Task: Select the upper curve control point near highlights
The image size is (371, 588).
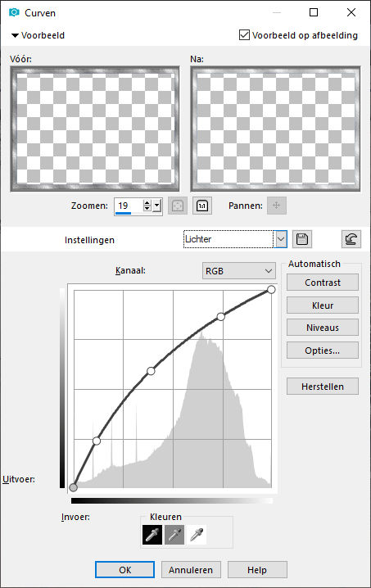Action: click(221, 317)
